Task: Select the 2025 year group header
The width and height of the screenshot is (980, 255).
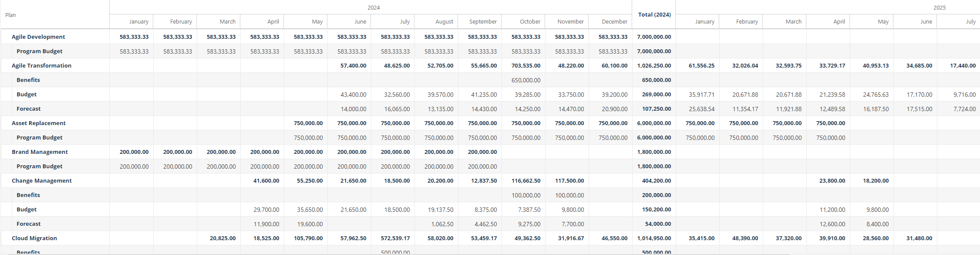Action: point(940,7)
